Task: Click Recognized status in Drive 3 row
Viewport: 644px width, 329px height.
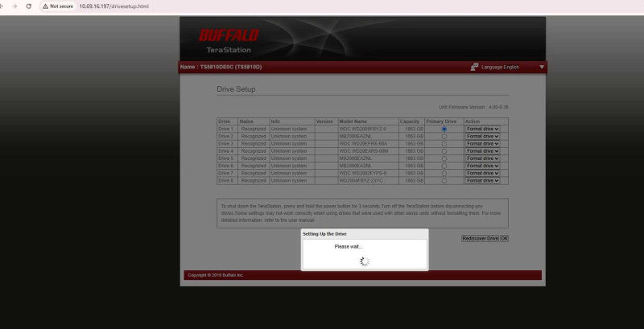Action: click(254, 143)
